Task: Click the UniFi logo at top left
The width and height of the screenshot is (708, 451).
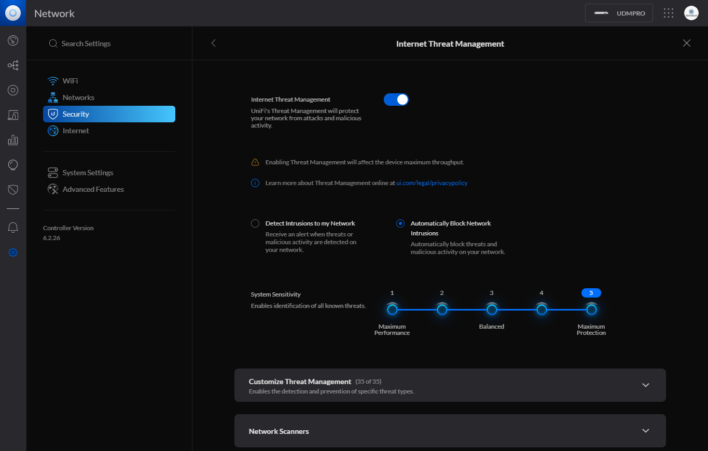Action: [13, 13]
